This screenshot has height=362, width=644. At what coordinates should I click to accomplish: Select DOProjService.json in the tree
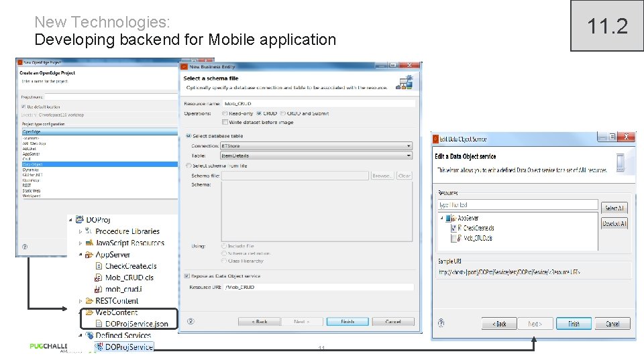tap(136, 324)
